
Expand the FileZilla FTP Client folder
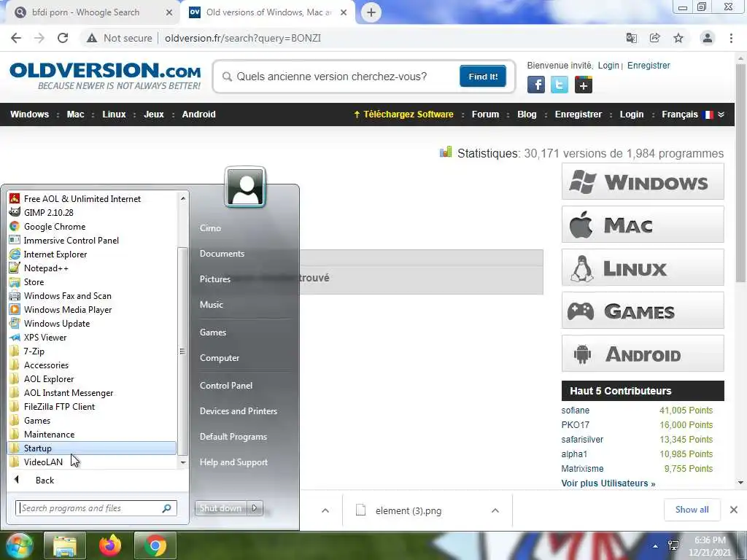click(59, 406)
